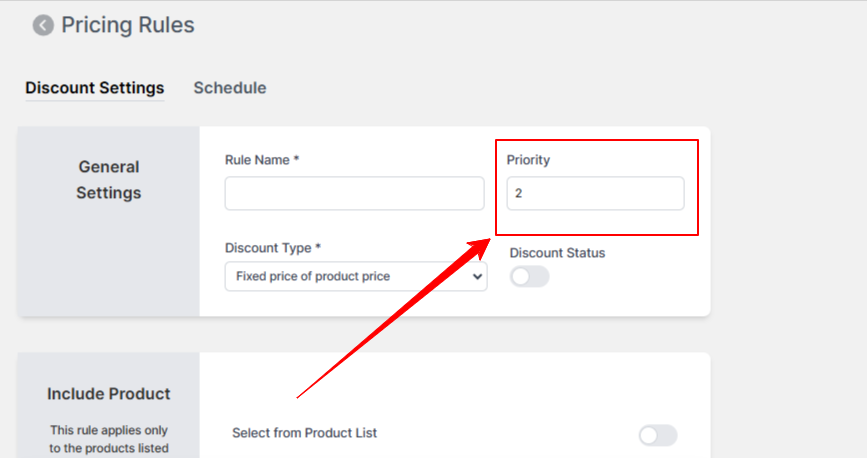
Task: Click the Select from Product List text
Action: click(x=305, y=433)
